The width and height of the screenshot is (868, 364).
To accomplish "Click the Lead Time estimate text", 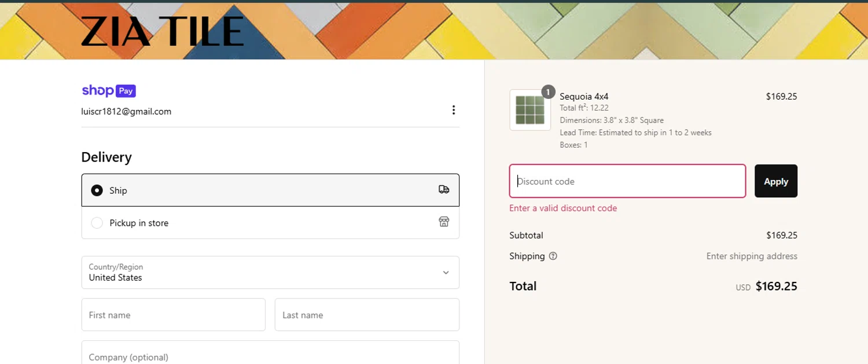I will tap(635, 133).
